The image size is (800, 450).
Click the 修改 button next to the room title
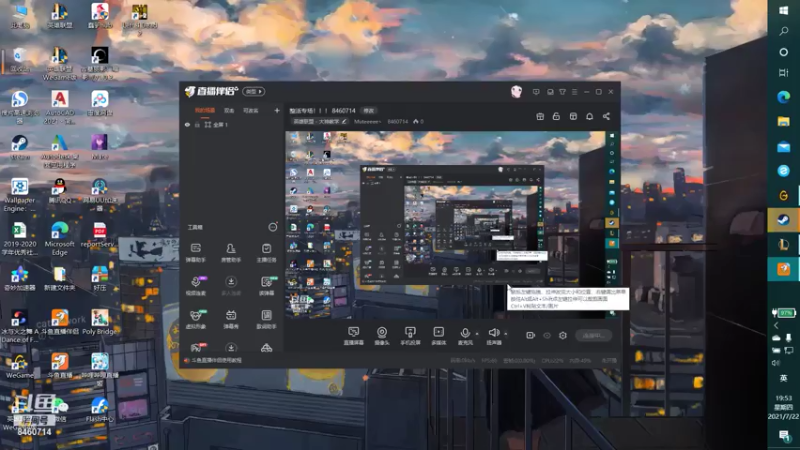click(x=369, y=111)
